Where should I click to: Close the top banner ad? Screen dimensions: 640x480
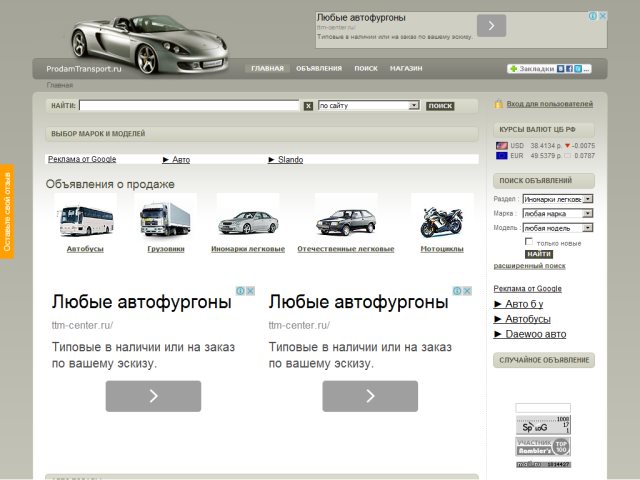click(602, 16)
